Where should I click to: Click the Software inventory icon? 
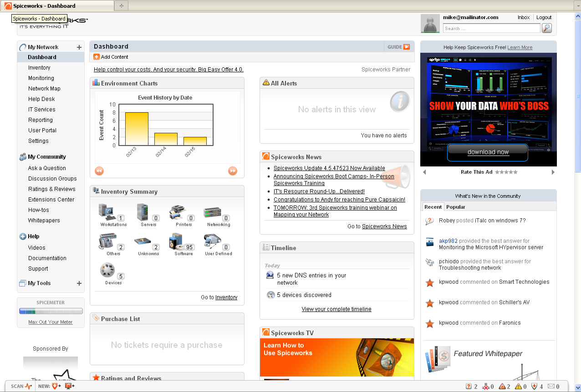[x=177, y=241]
